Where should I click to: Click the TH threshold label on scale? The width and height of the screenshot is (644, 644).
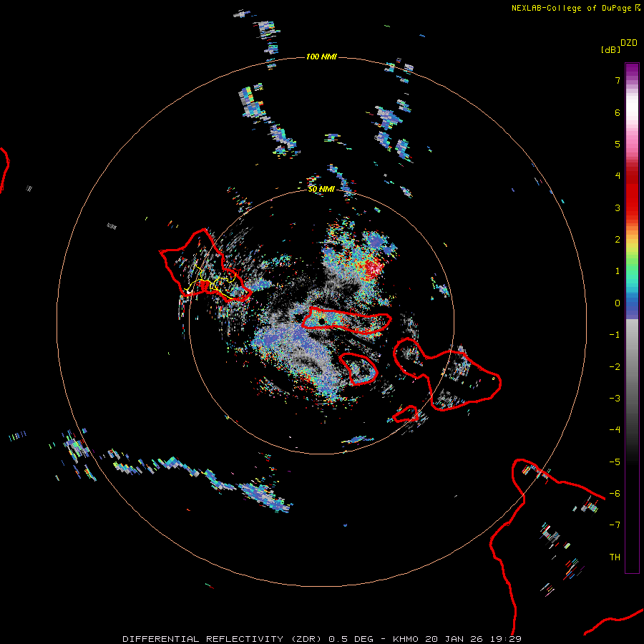pyautogui.click(x=615, y=557)
